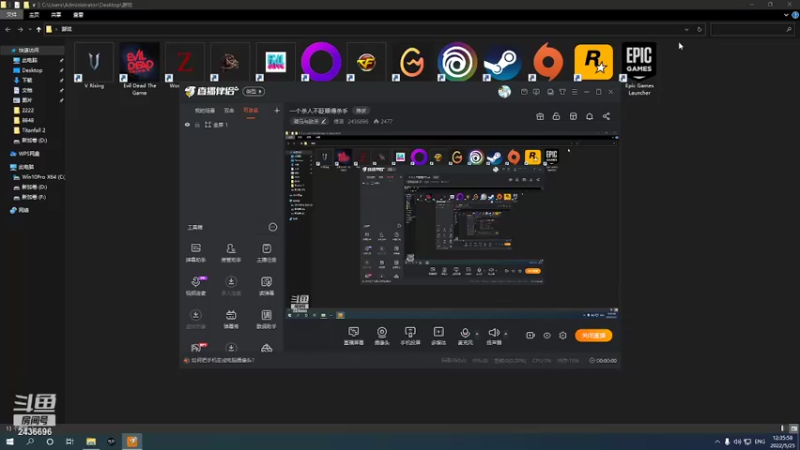
Task: Open Task View on the taskbar
Action: 70,441
